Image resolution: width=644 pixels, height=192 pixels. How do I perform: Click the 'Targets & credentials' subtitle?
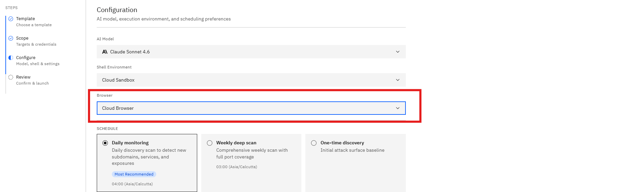(36, 44)
